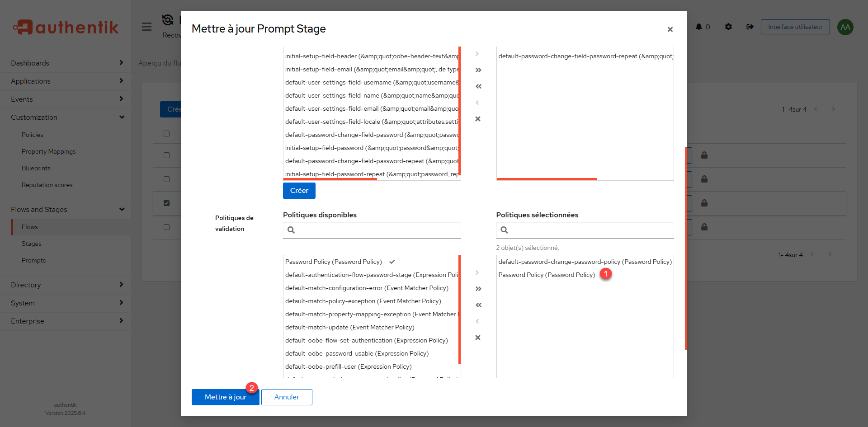Toggle the select-all checkbox in table header
This screenshot has width=868, height=427.
167,133
